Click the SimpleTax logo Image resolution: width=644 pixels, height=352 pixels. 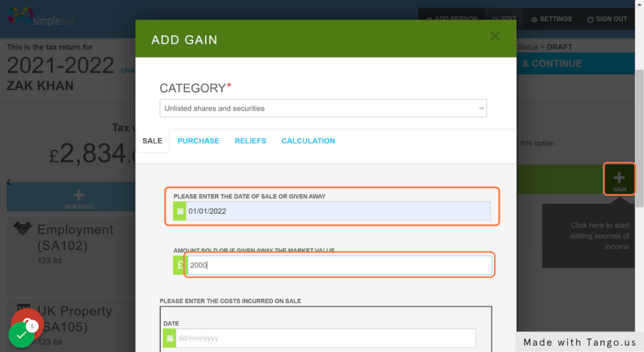coord(41,17)
